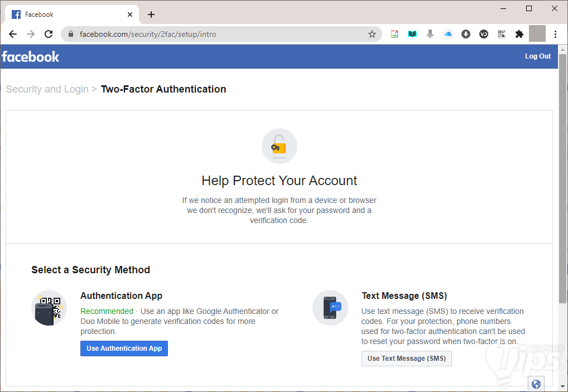Open the Extensions puzzle piece menu

point(519,34)
